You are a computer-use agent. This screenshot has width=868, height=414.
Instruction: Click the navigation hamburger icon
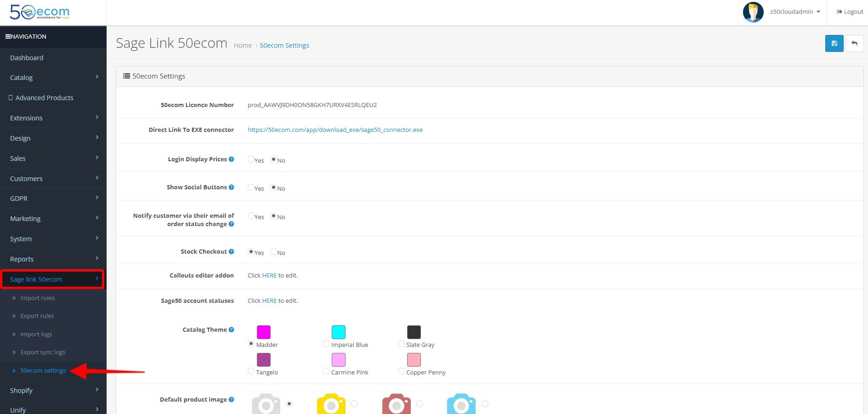pyautogui.click(x=8, y=36)
